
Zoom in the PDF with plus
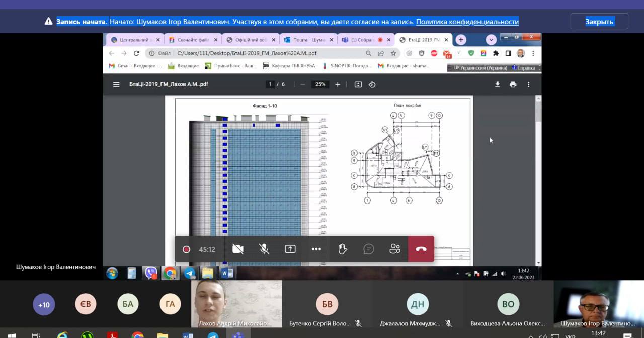pos(338,84)
